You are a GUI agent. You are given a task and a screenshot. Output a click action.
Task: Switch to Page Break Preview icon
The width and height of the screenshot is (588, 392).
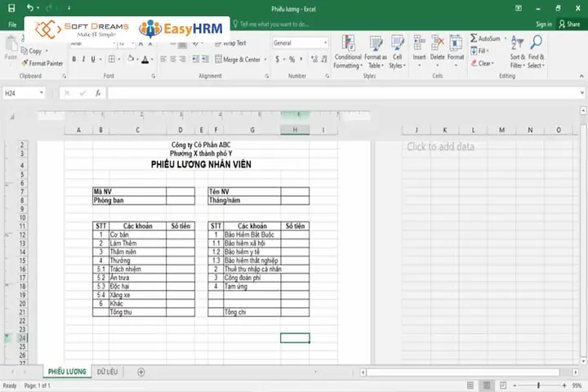pos(503,385)
